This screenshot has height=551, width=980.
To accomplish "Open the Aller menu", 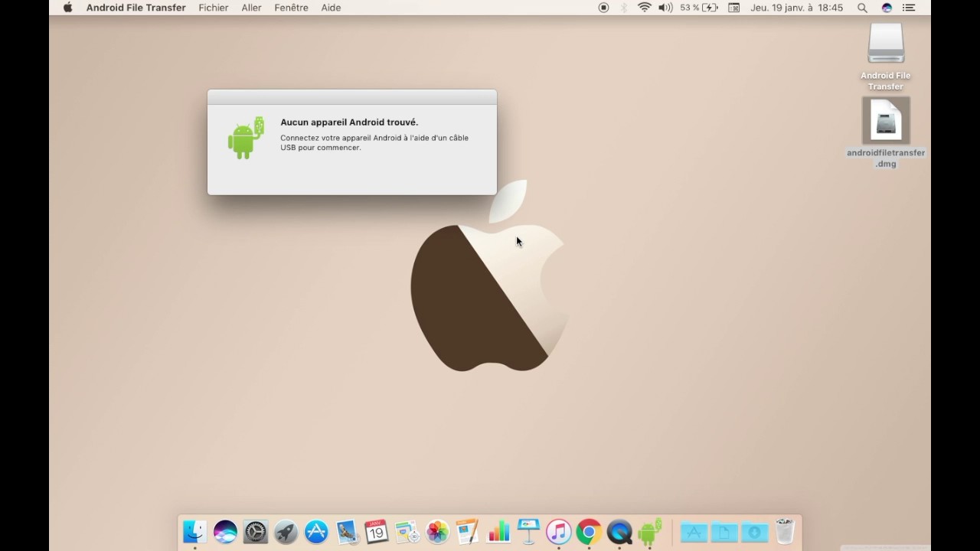I will [x=251, y=8].
